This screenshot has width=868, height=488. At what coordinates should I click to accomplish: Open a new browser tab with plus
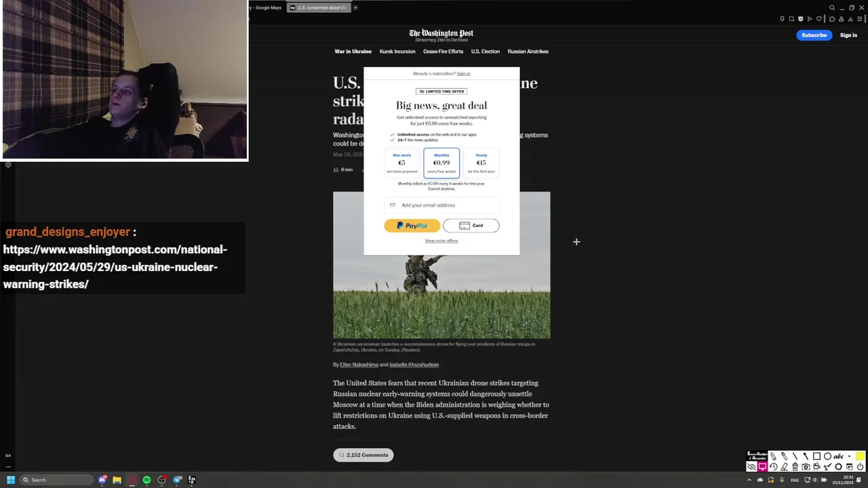click(355, 7)
